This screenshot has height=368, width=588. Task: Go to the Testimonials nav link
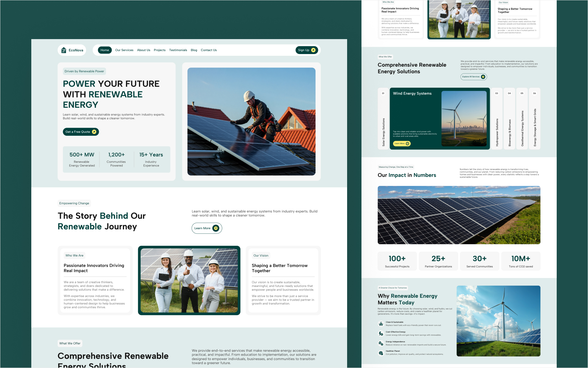coord(178,50)
